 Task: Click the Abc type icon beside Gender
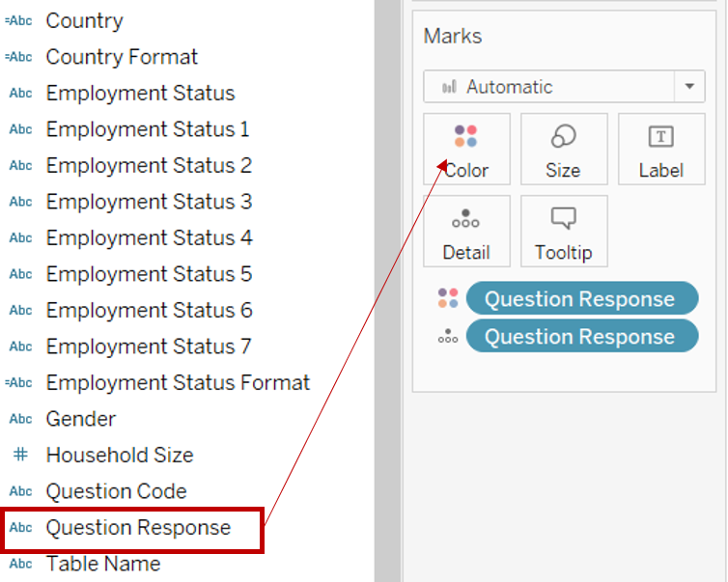coord(20,419)
